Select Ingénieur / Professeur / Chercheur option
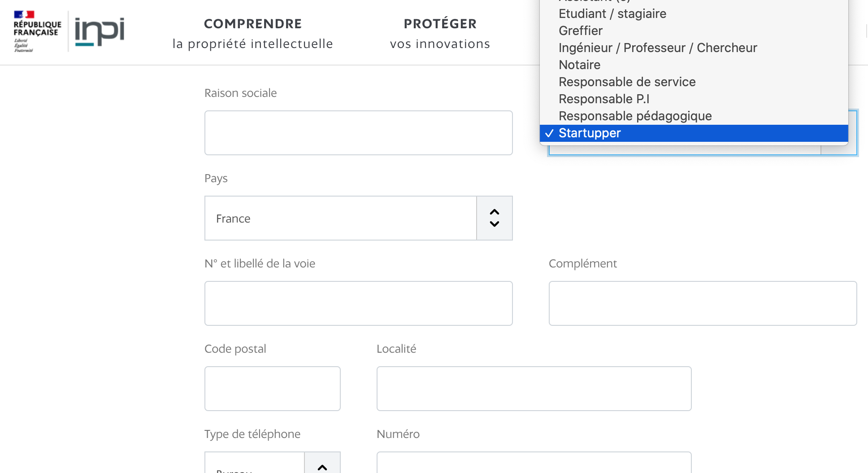 (658, 48)
